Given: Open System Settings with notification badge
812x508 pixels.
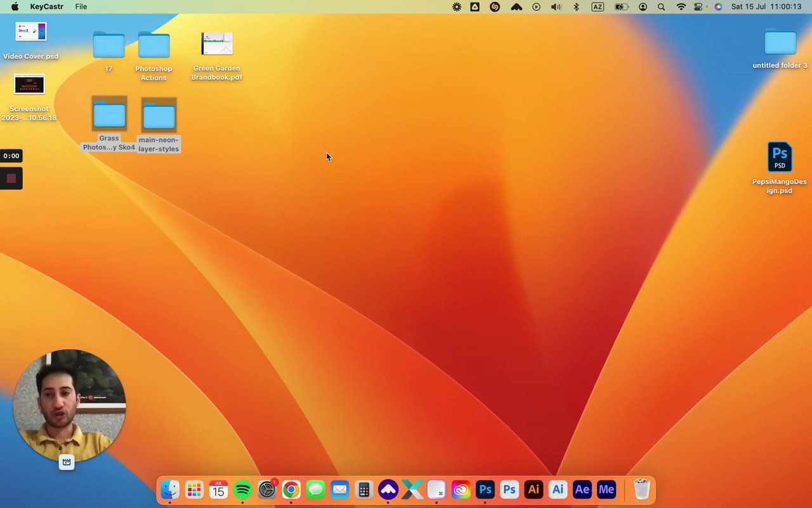Looking at the screenshot, I should 267,490.
